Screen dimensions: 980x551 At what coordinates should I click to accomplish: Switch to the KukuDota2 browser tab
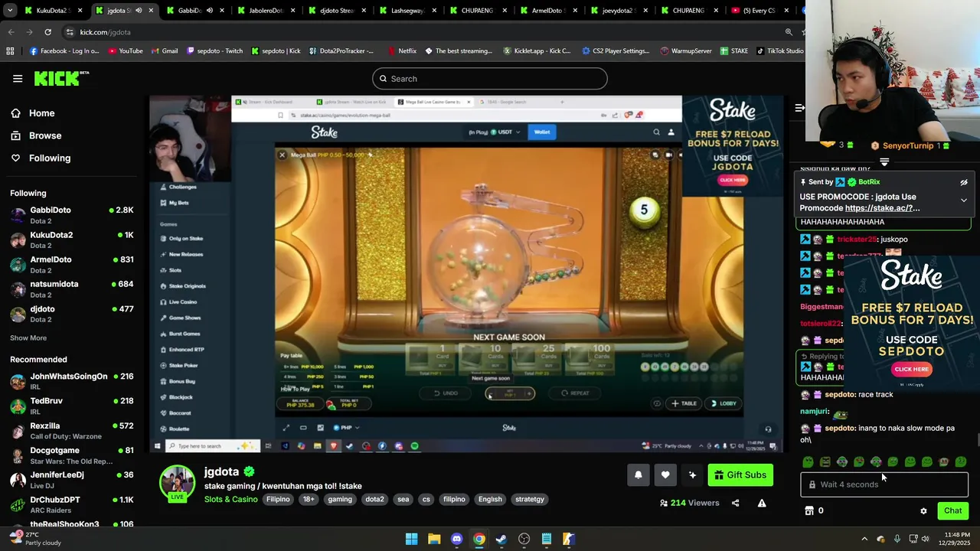click(52, 11)
